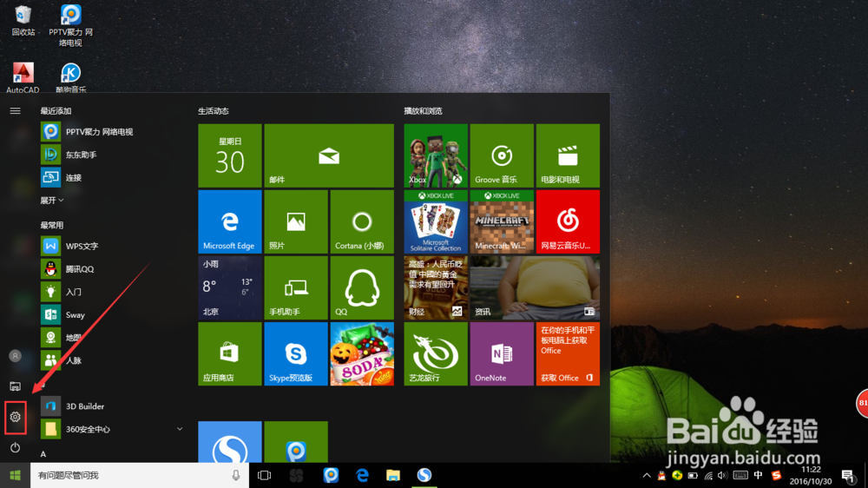Open the Beijing weather tile
Viewport: 868px width, 488px height.
pos(230,287)
